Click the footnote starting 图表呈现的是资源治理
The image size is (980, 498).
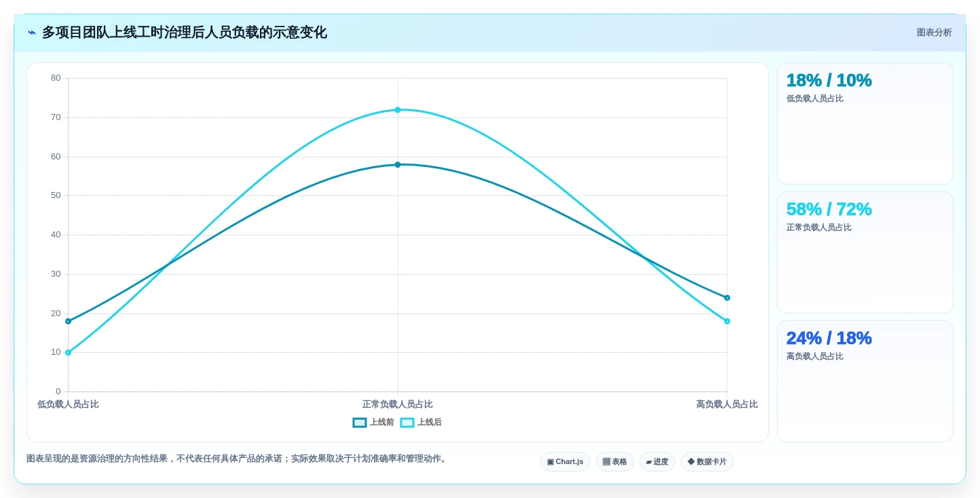tap(238, 459)
